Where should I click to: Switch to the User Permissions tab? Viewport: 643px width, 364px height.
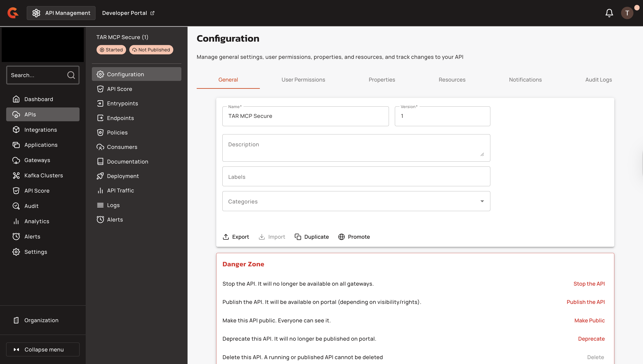(303, 80)
